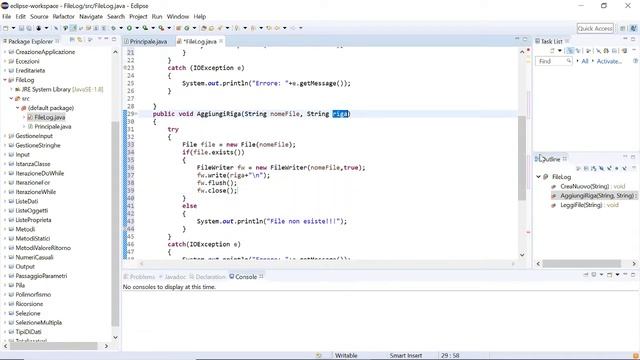The image size is (640, 360).
Task: Click the green Run toolbar button
Action: [129, 28]
